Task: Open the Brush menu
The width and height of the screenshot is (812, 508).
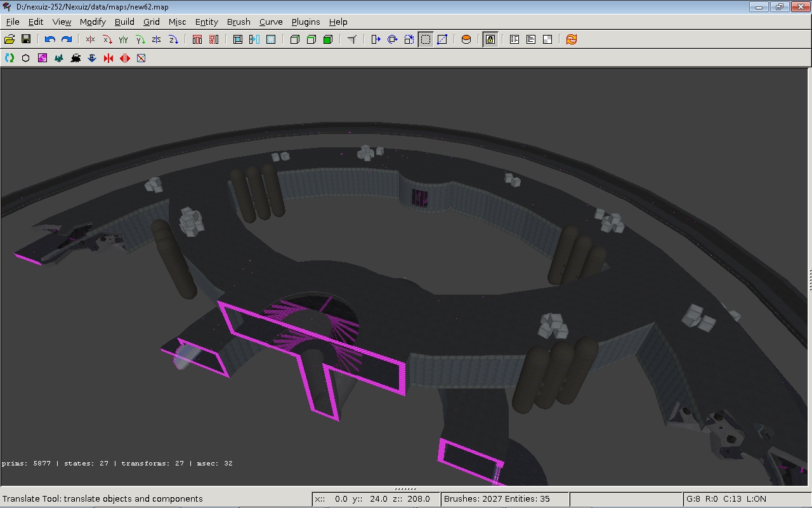Action: 239,22
